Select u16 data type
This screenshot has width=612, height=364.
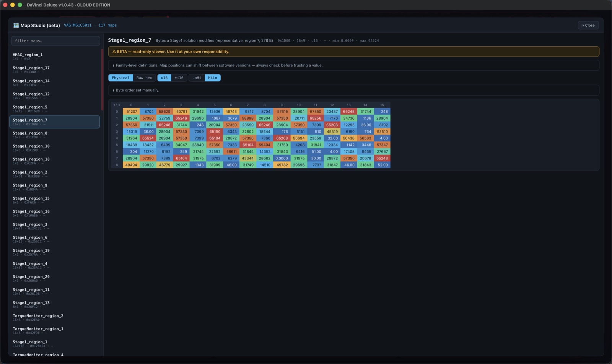tap(164, 78)
